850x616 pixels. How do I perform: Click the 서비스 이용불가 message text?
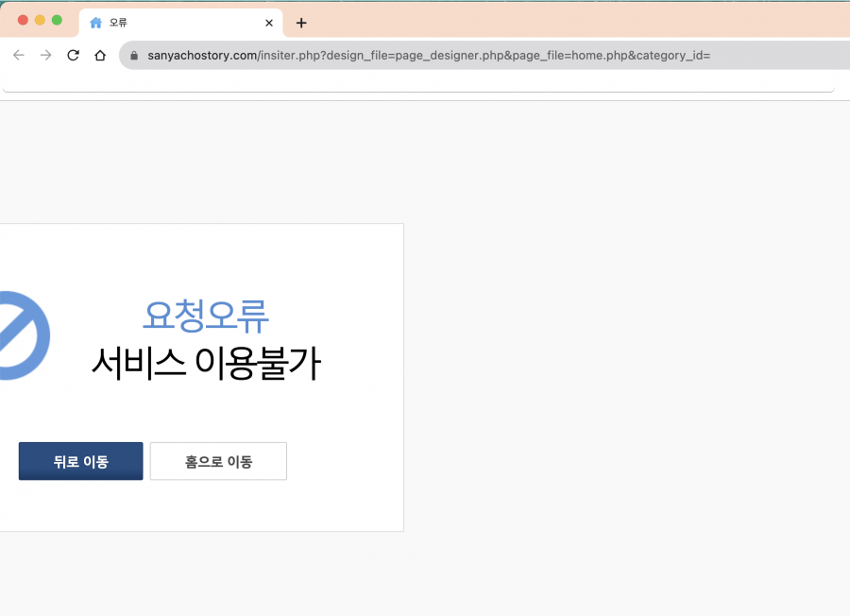[x=206, y=364]
